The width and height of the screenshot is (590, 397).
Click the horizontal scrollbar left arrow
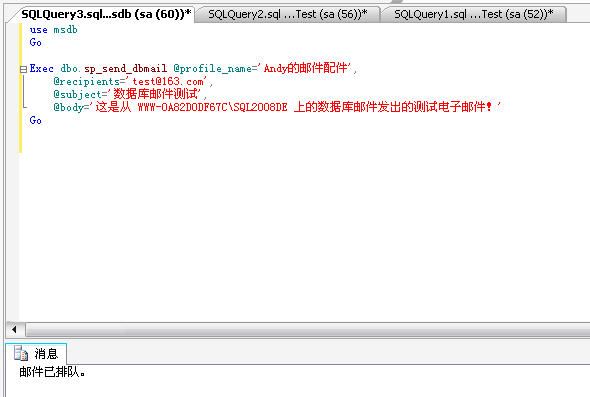click(x=15, y=330)
